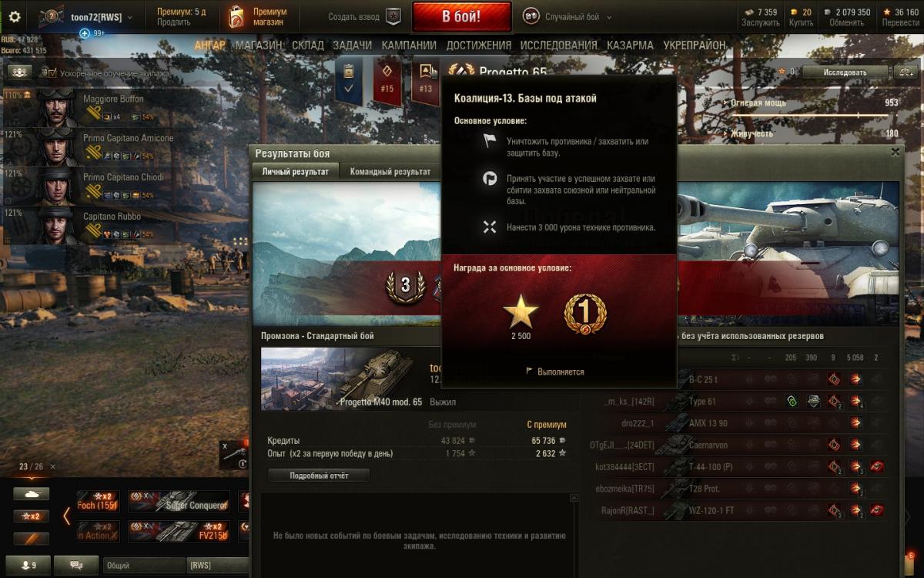This screenshot has width=924, height=578.
Task: Select the Super Conqueror tank thumbnail
Action: coord(179,501)
